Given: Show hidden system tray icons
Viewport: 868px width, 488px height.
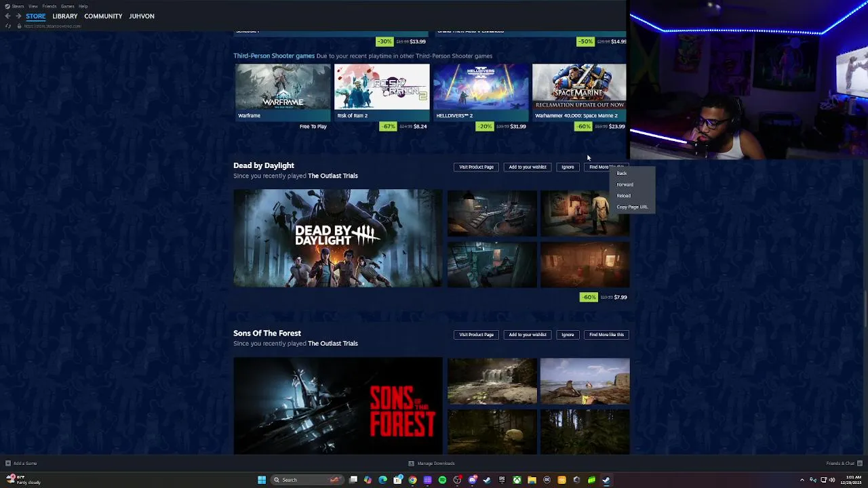Looking at the screenshot, I should pyautogui.click(x=802, y=480).
